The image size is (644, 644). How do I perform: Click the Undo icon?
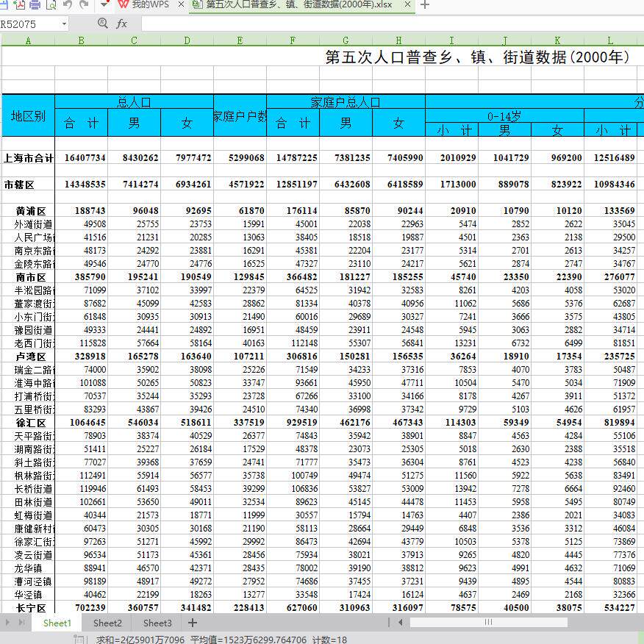(x=67, y=4)
